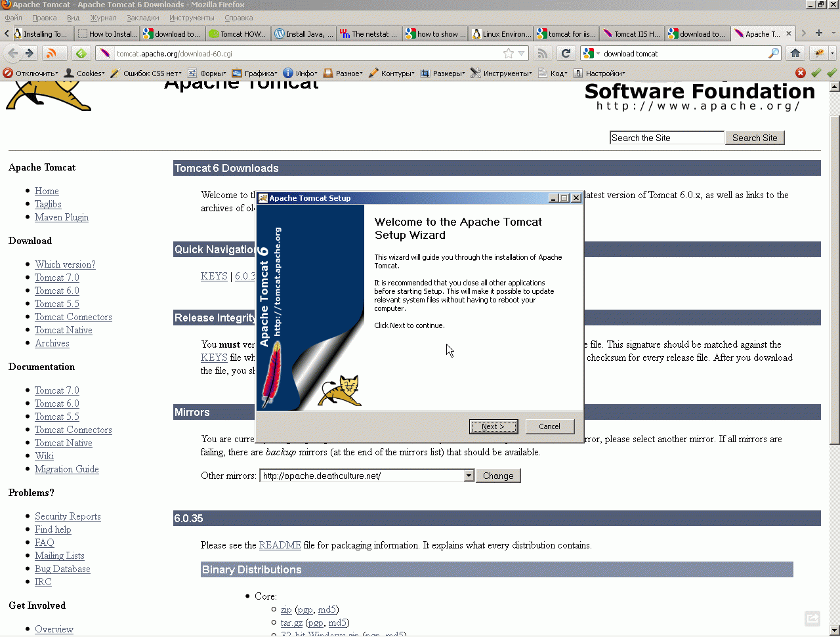Viewport: 840px width, 637px height.
Task: Click the first green checkmark validation icon
Action: [x=816, y=73]
